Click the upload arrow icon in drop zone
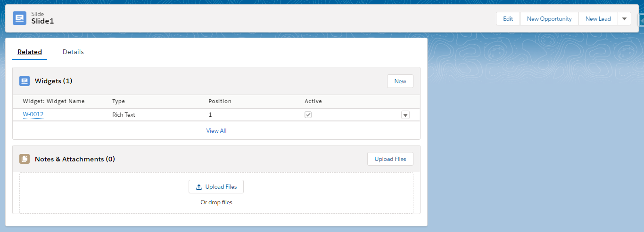Image resolution: width=644 pixels, height=232 pixels. click(x=199, y=187)
